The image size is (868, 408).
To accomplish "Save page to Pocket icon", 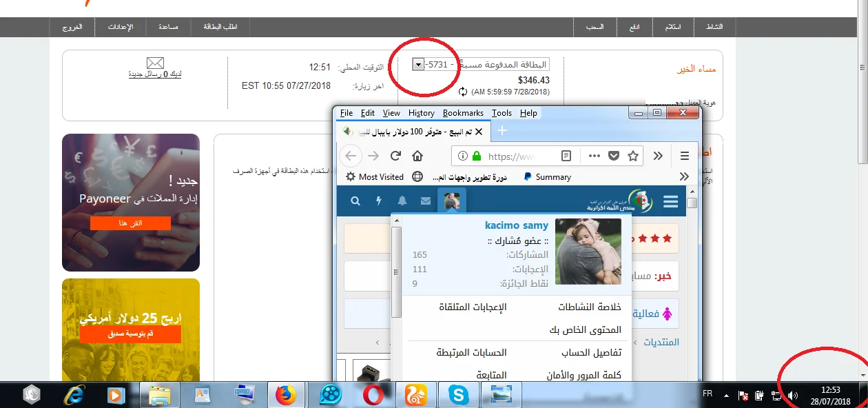I will 614,156.
